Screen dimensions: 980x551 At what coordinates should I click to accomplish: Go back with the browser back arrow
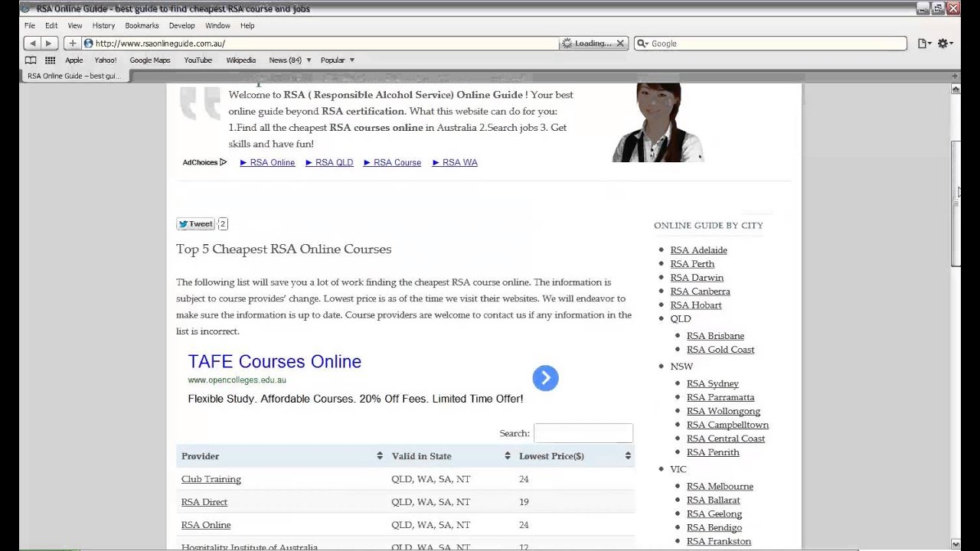click(x=32, y=44)
